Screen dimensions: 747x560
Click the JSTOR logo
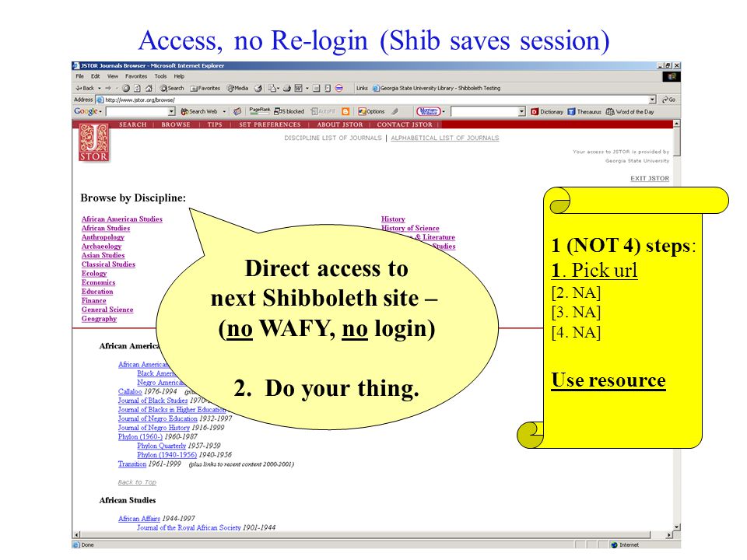click(x=94, y=142)
